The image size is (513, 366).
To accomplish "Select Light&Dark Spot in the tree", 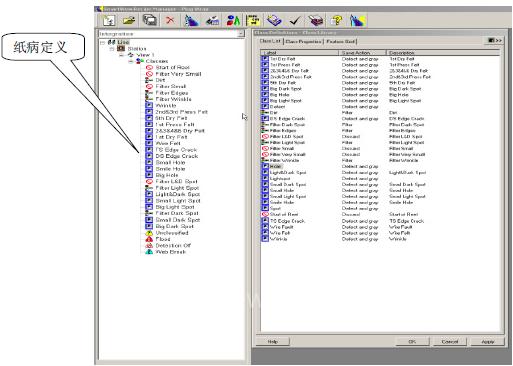I will point(178,194).
